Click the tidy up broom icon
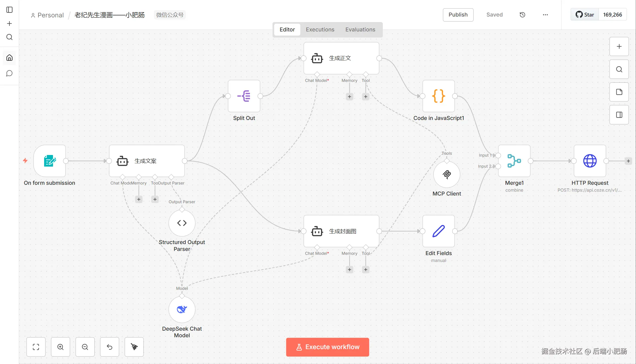This screenshot has width=636, height=364. (x=134, y=347)
